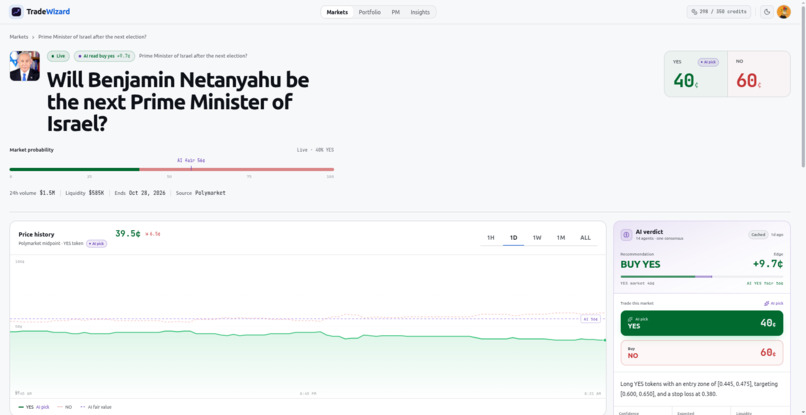Image resolution: width=806 pixels, height=415 pixels.
Task: Click the credits coin icon
Action: pos(694,12)
